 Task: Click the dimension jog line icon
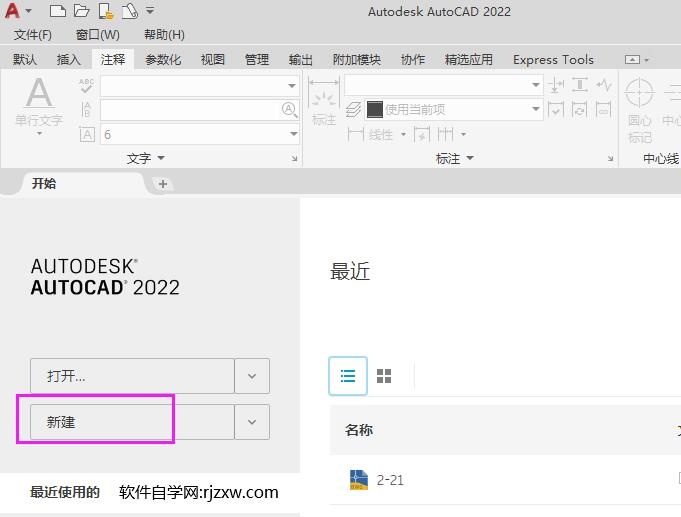604,85
